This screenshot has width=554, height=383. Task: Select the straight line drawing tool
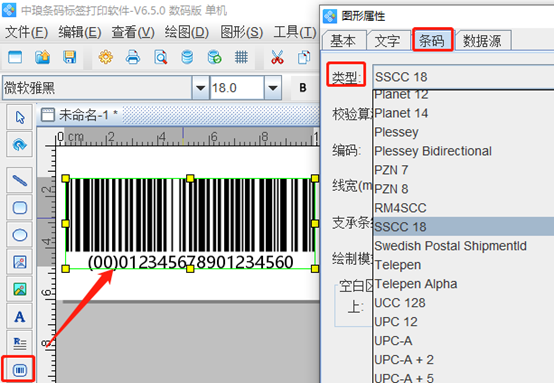point(19,181)
